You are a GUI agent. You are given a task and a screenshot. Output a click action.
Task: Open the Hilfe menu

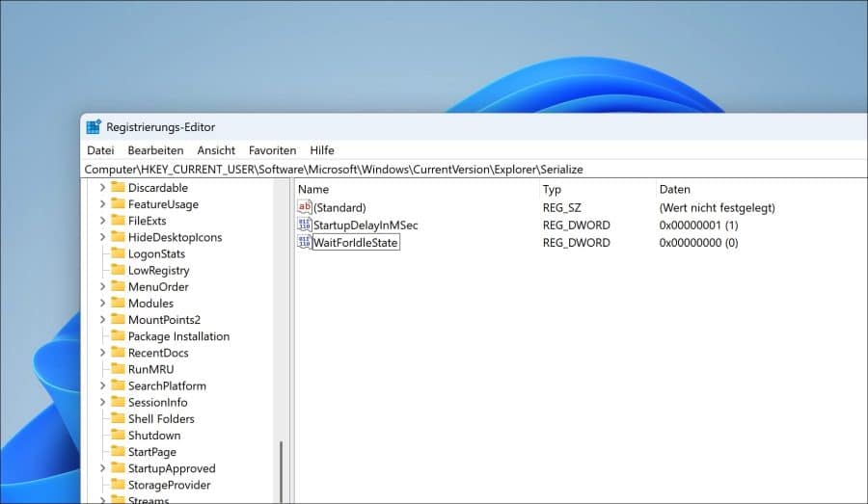pyautogui.click(x=321, y=150)
